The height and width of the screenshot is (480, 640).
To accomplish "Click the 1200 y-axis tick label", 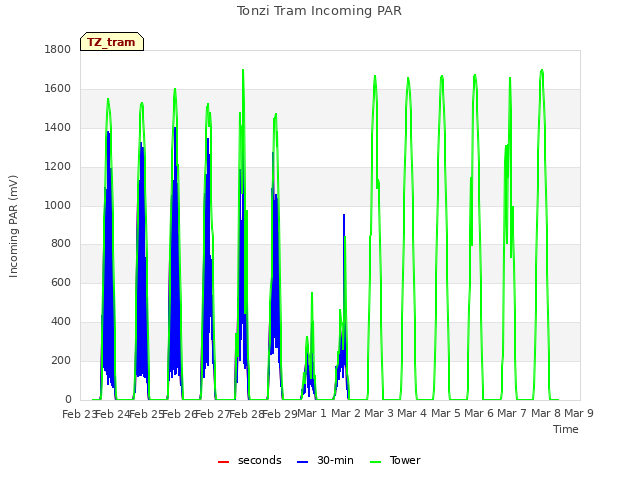I will coord(58,167).
